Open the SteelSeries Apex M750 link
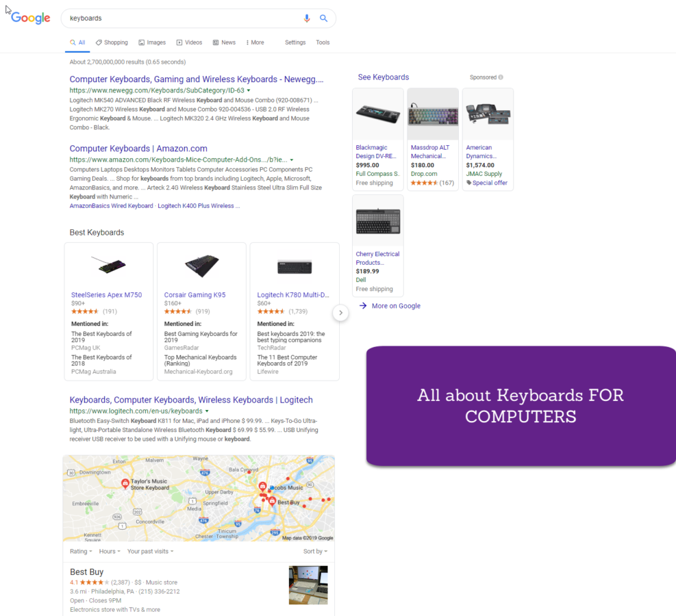Image resolution: width=676 pixels, height=616 pixels. click(106, 295)
